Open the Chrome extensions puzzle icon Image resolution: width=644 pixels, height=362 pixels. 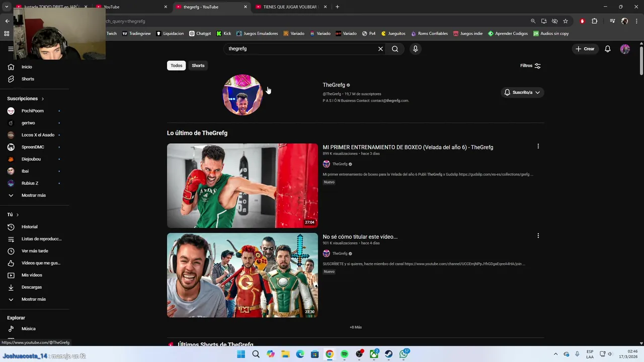pos(594,21)
